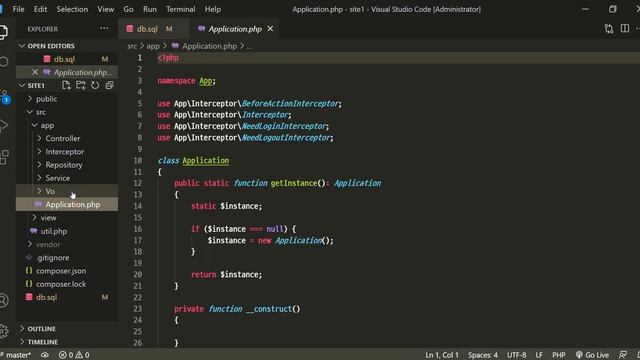The height and width of the screenshot is (360, 640).
Task: Expand the Controller folder
Action: [x=67, y=138]
